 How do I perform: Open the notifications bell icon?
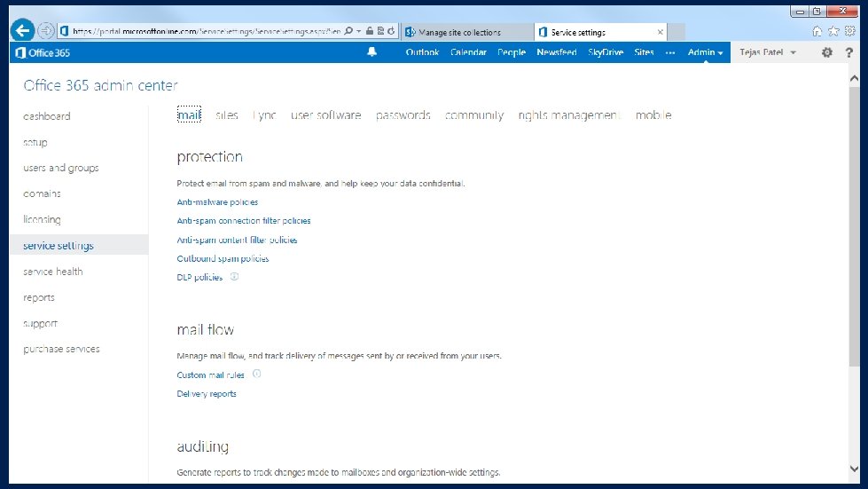point(372,51)
